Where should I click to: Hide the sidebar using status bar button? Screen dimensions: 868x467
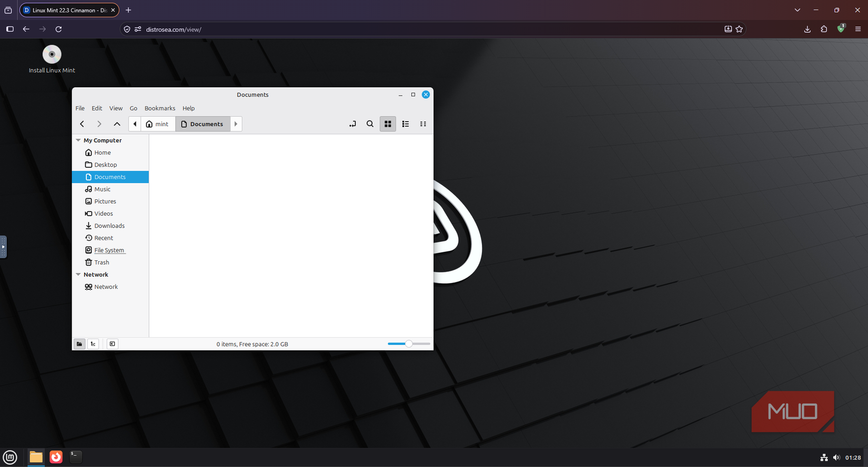coord(112,344)
